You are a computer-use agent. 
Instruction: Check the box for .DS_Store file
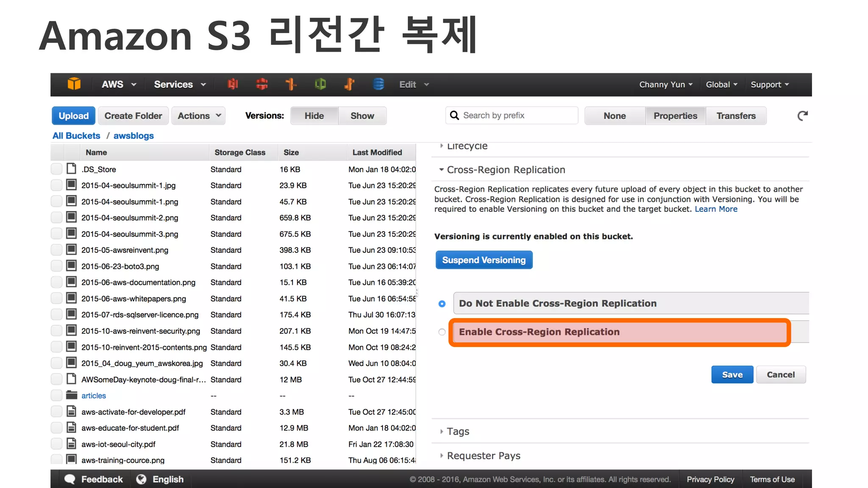56,169
